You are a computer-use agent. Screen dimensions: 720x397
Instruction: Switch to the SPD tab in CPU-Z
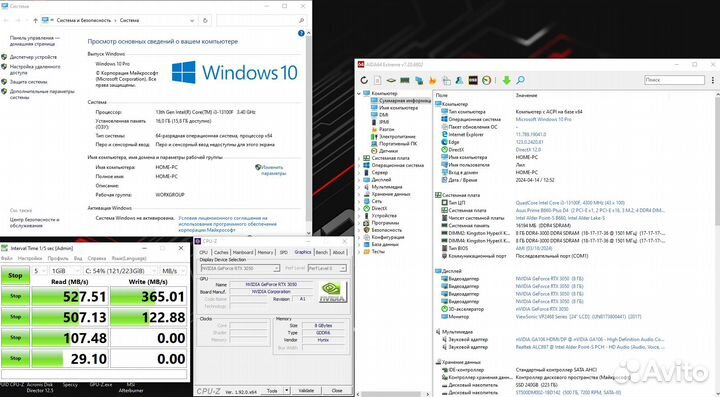point(283,252)
